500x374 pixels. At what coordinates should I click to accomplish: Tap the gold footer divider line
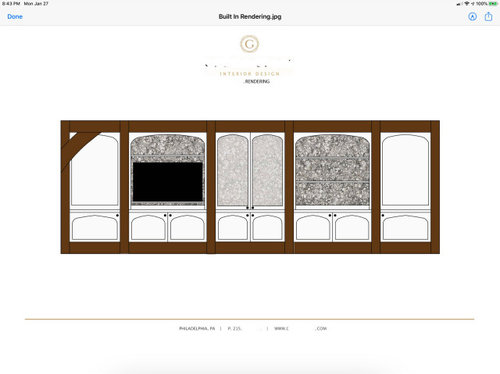point(249,319)
